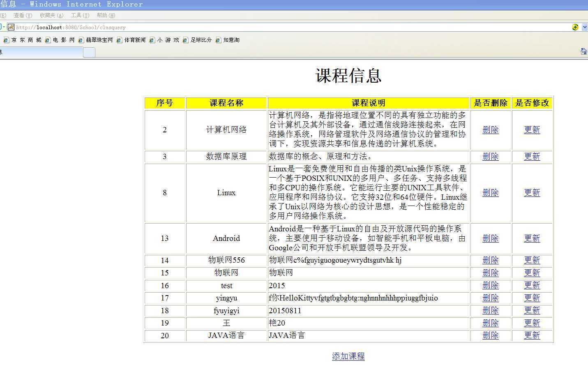Open the 收藏夹(A) menu

[52, 15]
